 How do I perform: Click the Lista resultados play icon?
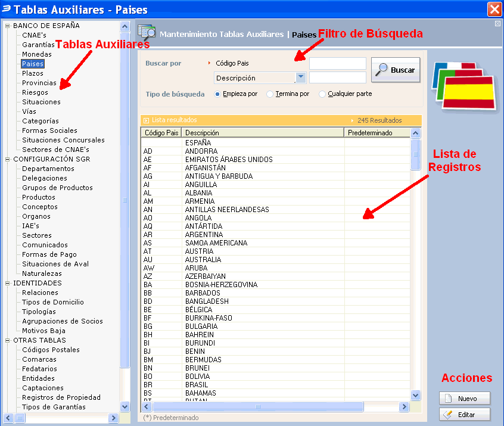coord(146,120)
